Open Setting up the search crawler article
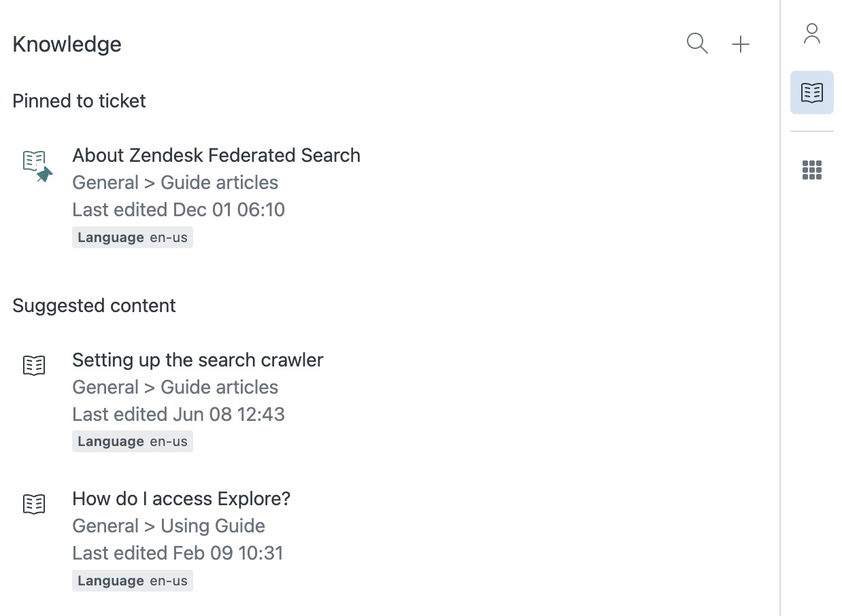Image resolution: width=842 pixels, height=616 pixels. click(x=197, y=360)
